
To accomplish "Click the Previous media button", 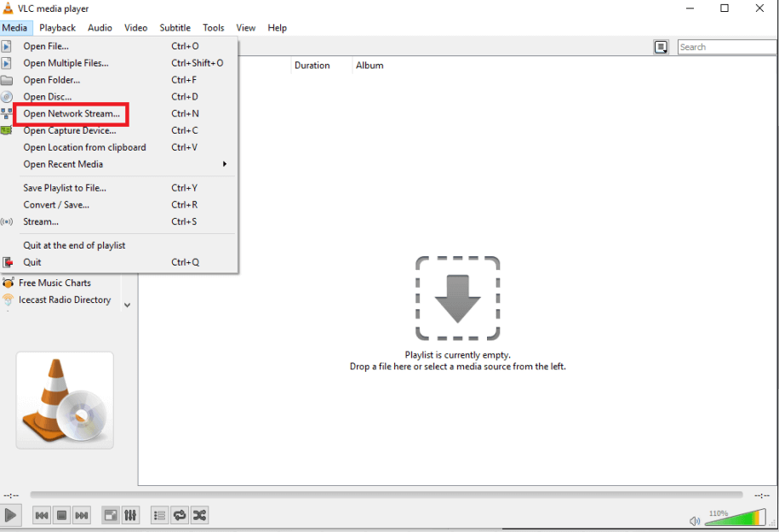I will pyautogui.click(x=41, y=515).
